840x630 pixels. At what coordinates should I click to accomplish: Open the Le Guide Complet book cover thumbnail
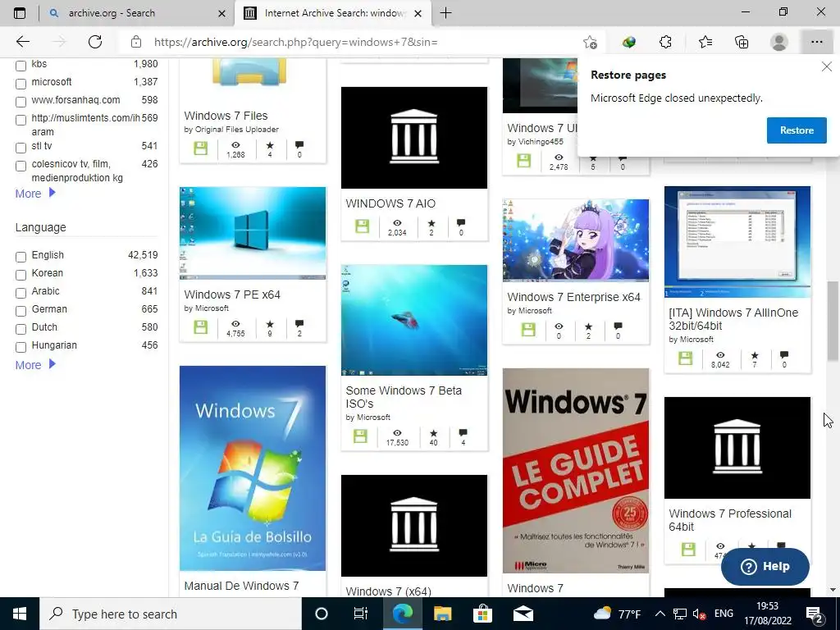(x=576, y=470)
